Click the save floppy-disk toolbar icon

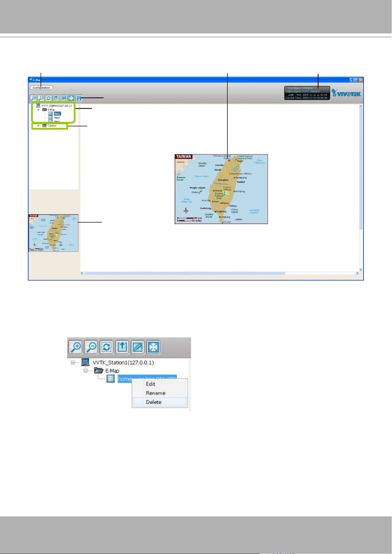coord(79,98)
